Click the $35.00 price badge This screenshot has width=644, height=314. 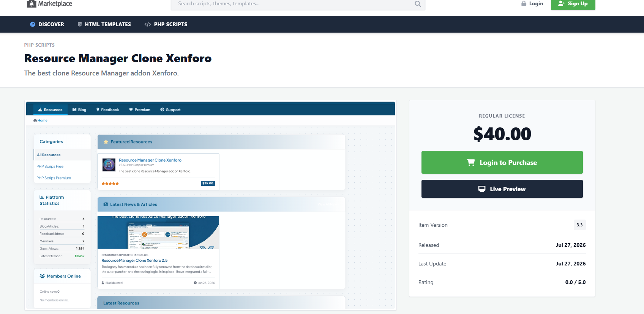(x=208, y=183)
